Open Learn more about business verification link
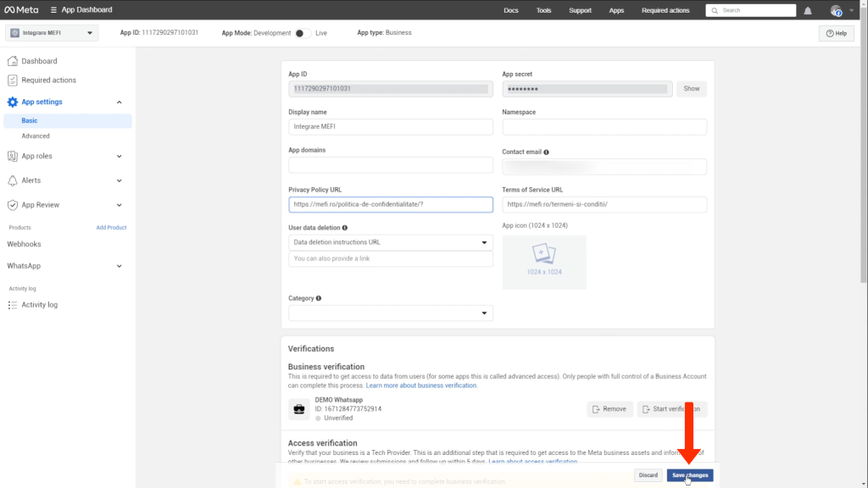 click(x=420, y=385)
